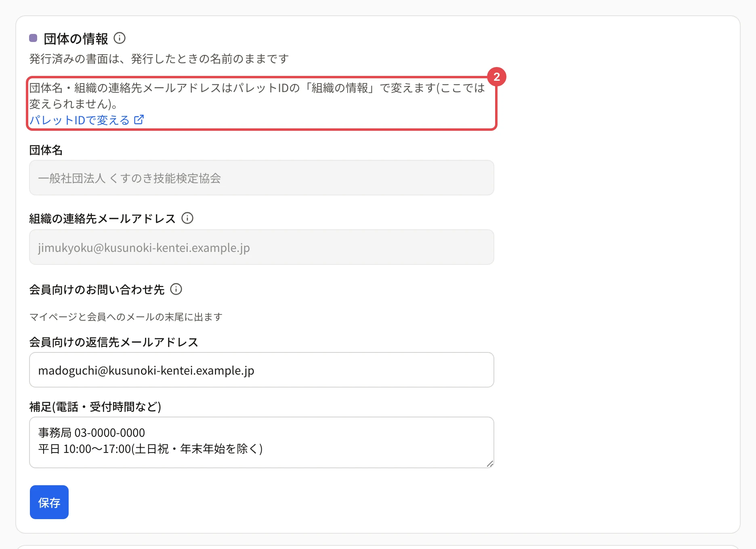Open the パレットIDで変える link
The width and height of the screenshot is (756, 549).
pyautogui.click(x=86, y=120)
